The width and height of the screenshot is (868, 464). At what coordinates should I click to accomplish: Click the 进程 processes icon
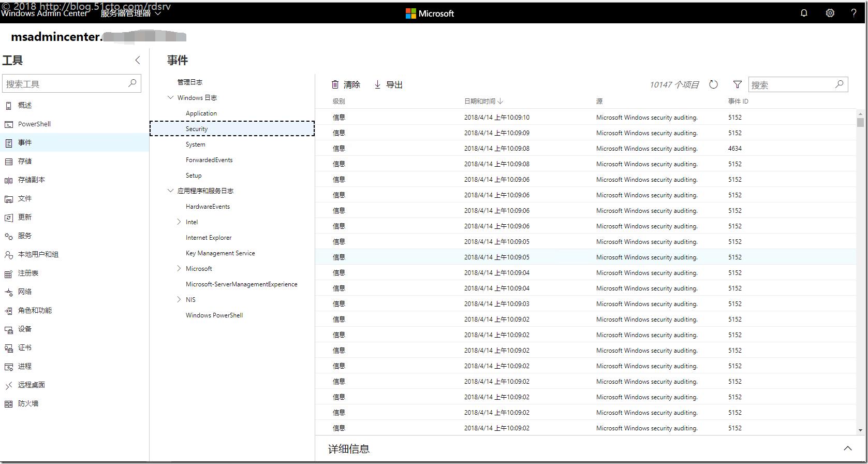[x=8, y=367]
